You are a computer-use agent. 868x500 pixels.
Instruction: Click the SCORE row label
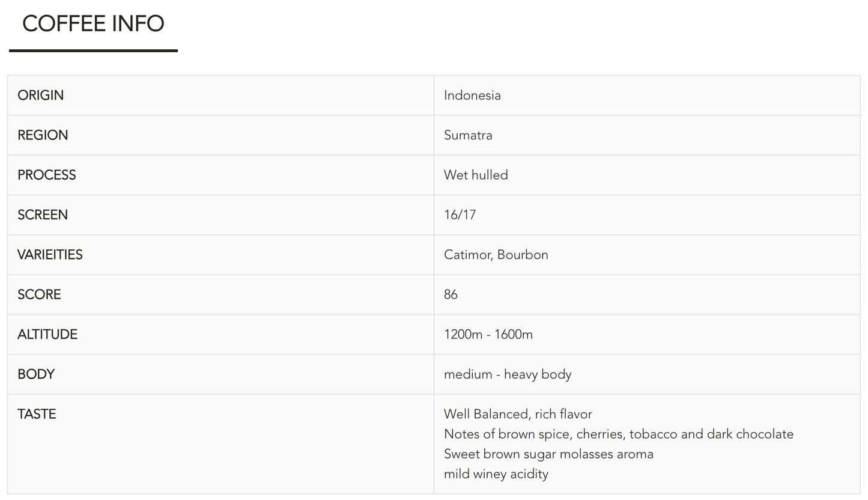click(x=39, y=294)
